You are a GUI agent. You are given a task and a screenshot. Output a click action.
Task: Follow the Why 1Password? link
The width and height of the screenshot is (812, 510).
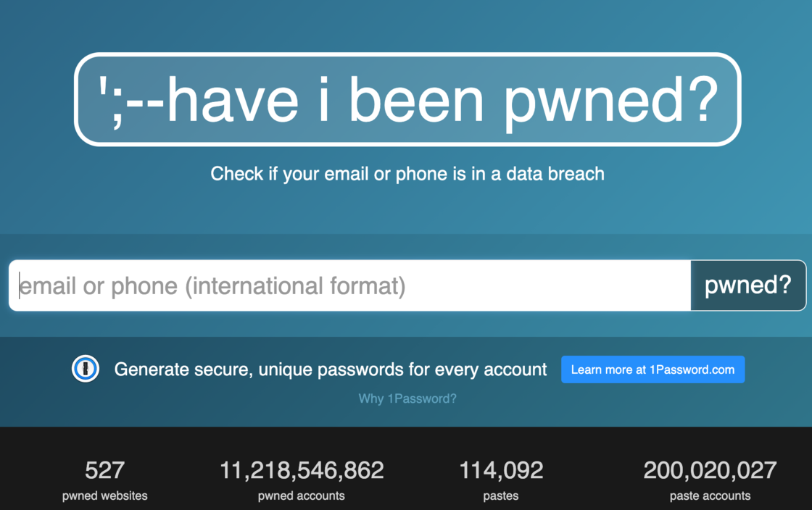tap(407, 398)
